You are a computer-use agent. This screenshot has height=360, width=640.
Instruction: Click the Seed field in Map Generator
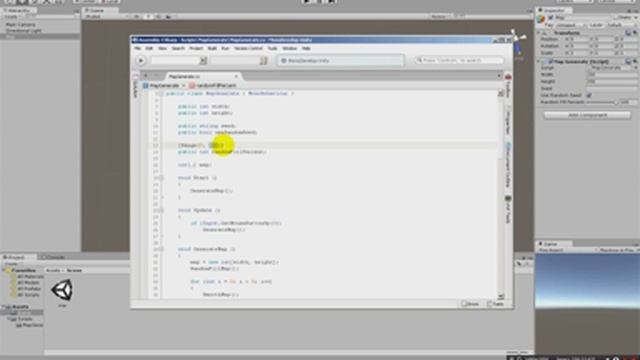click(611, 88)
